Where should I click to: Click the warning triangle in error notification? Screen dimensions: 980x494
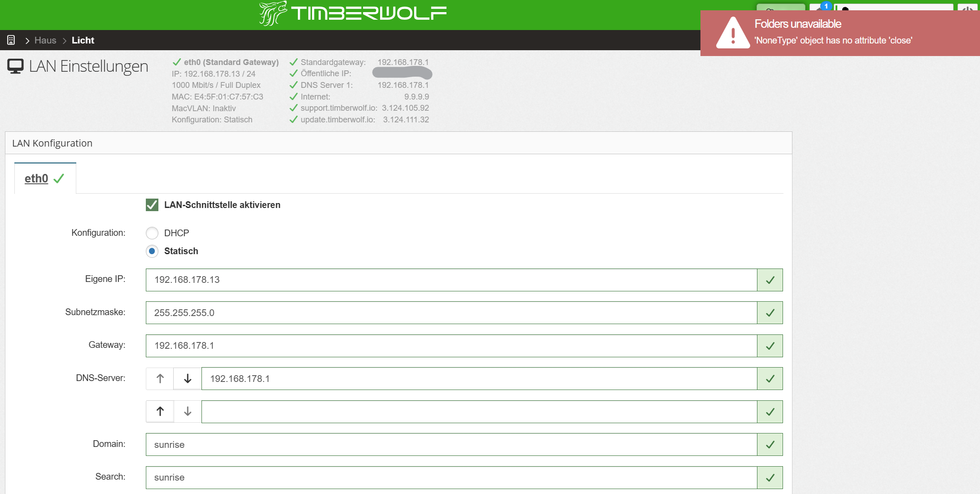coord(733,34)
